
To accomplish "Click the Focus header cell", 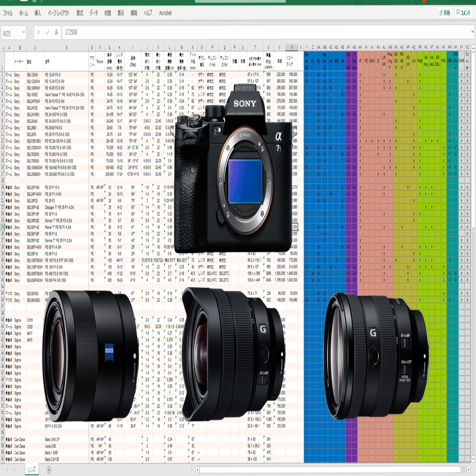I will tap(100, 61).
